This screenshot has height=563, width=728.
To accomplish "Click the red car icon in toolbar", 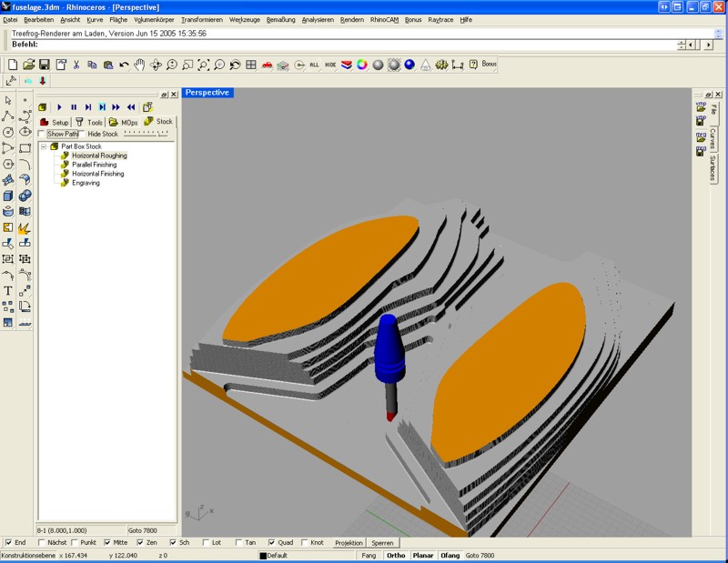I will click(x=267, y=65).
